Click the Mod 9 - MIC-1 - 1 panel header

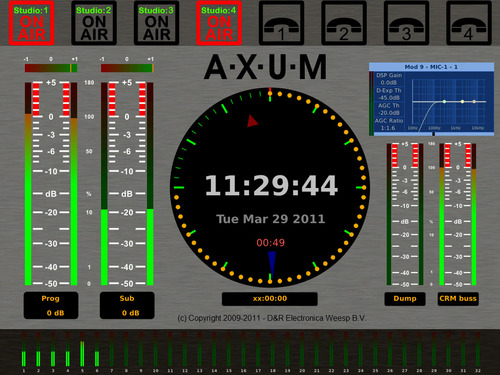[431, 67]
